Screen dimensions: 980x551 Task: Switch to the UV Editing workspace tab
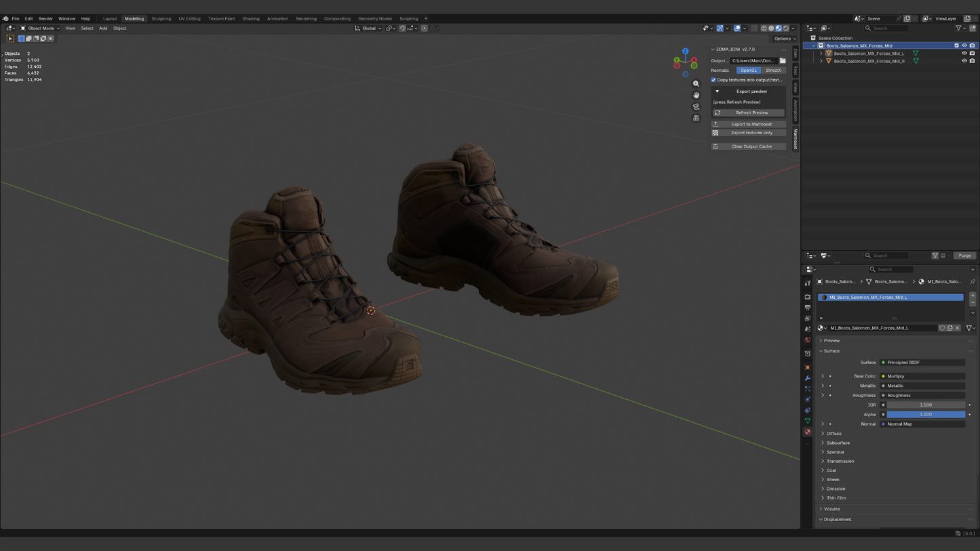point(189,18)
